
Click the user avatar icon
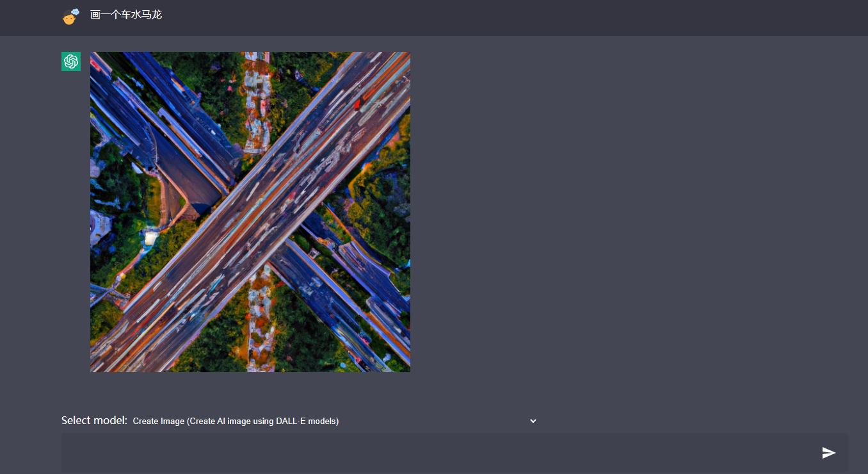point(70,16)
